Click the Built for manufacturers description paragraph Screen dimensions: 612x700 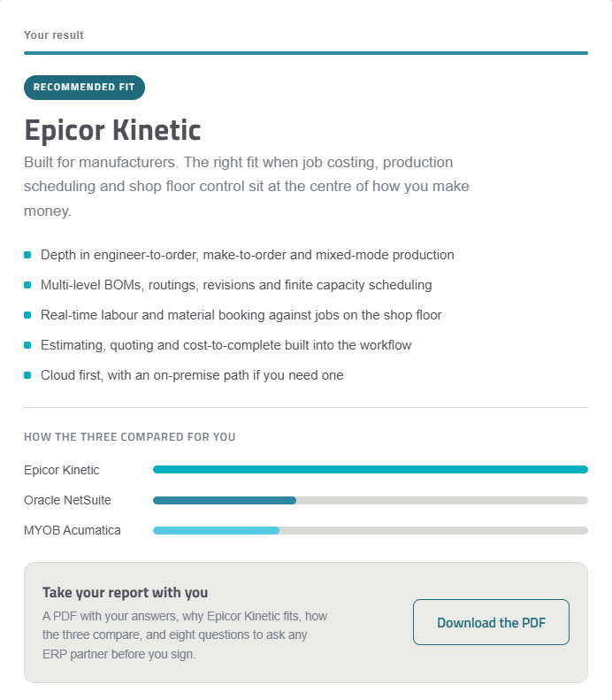click(247, 186)
